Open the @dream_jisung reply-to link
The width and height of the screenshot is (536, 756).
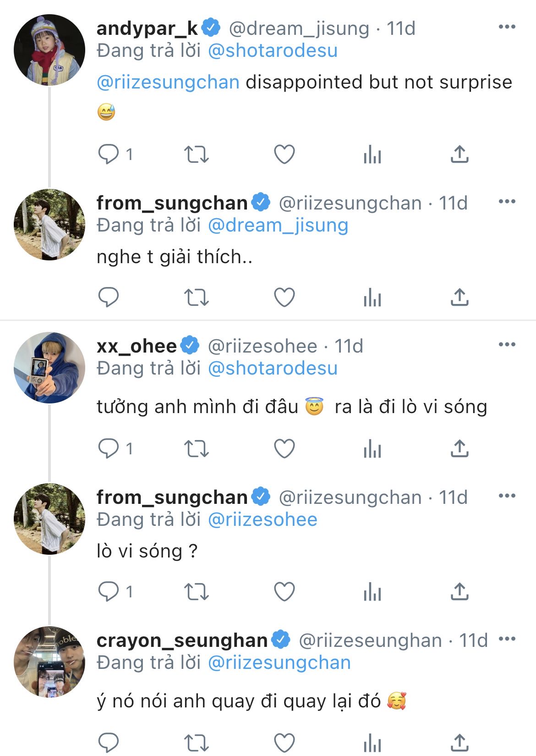(x=278, y=225)
